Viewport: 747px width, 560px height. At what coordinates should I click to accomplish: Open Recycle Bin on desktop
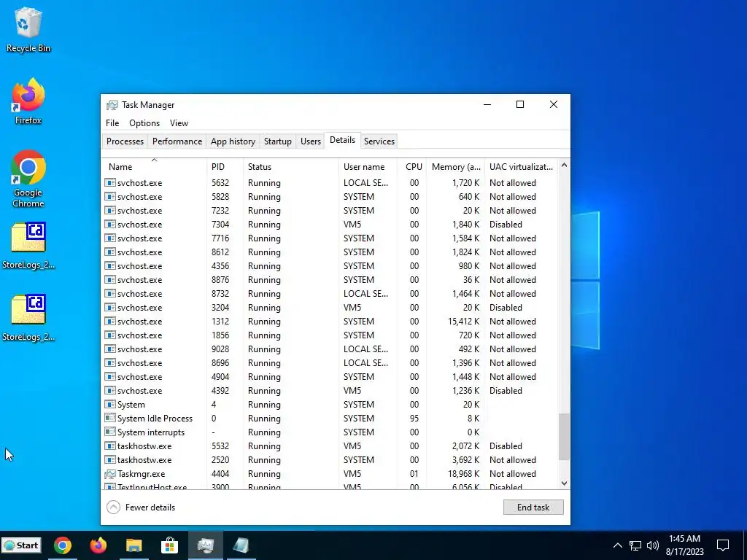tap(28, 29)
